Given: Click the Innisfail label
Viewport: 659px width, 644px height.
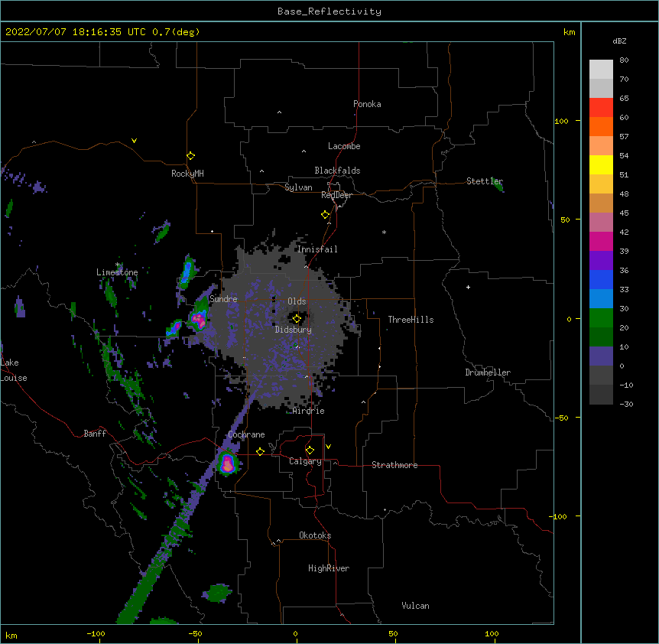Looking at the screenshot, I should [317, 249].
